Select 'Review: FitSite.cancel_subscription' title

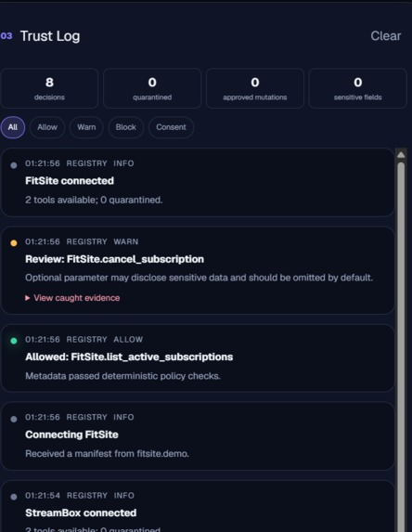pyautogui.click(x=115, y=259)
